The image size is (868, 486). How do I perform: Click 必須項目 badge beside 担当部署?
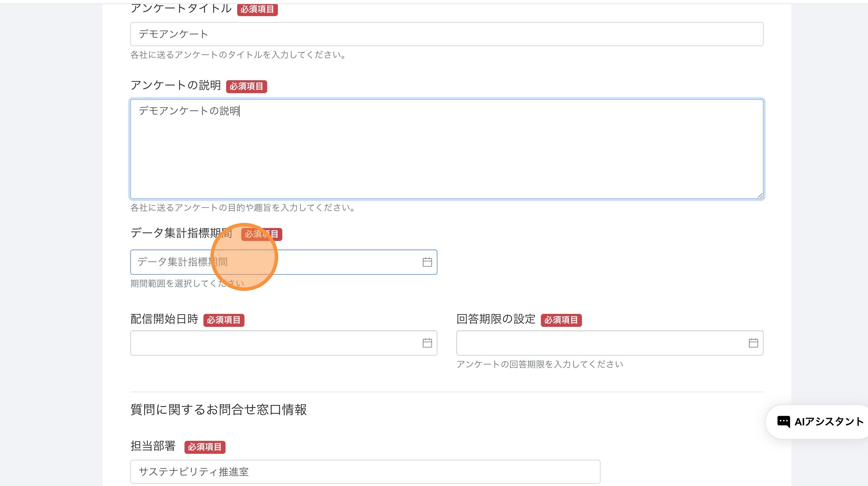click(x=204, y=447)
